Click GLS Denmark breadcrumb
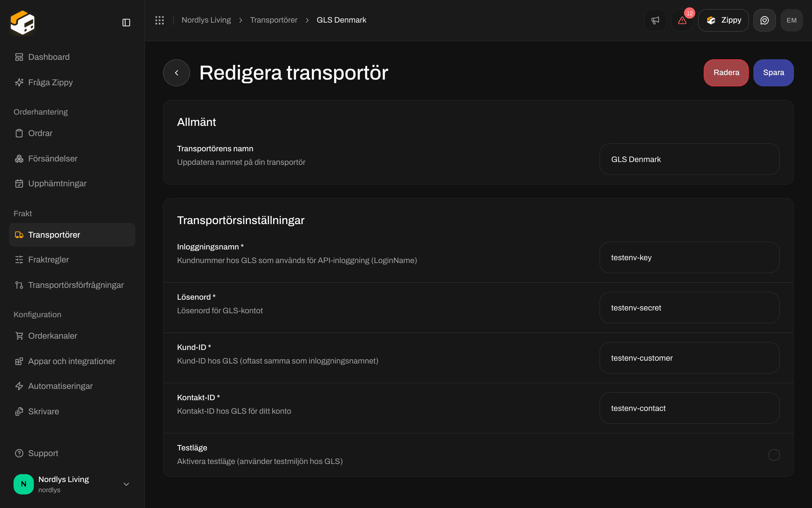The width and height of the screenshot is (812, 508). 341,20
